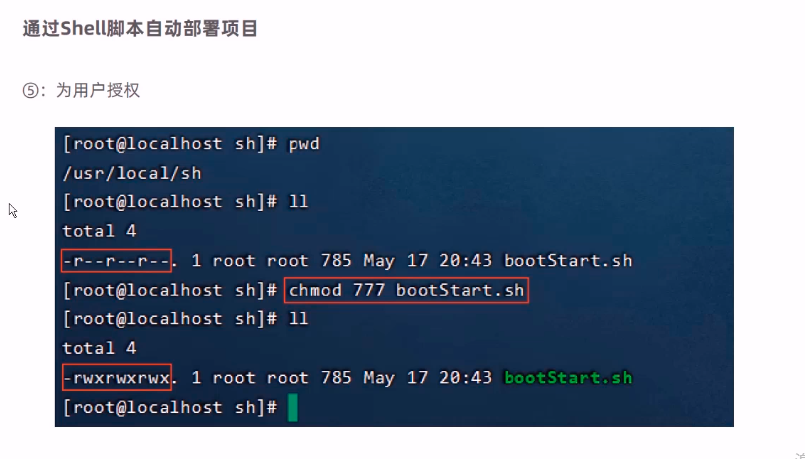Screen dimensions: 805x459
Task: Click the red-boxed -rwxrwxrwx permissions
Action: click(117, 378)
